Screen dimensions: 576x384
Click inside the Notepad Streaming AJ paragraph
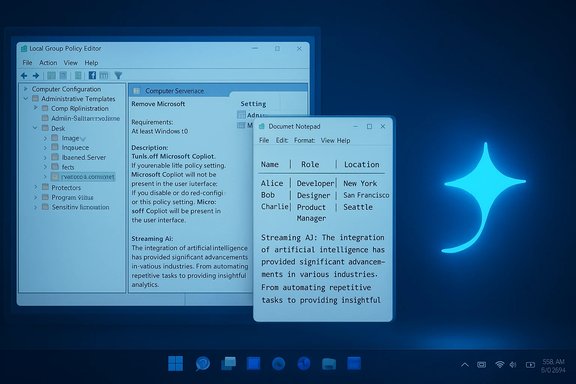[x=323, y=269]
